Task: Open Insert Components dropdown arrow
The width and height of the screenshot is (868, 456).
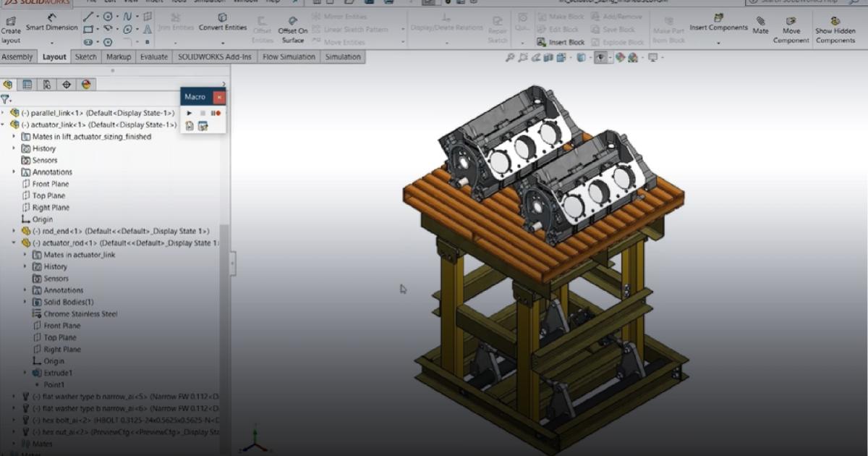Action: 718,43
